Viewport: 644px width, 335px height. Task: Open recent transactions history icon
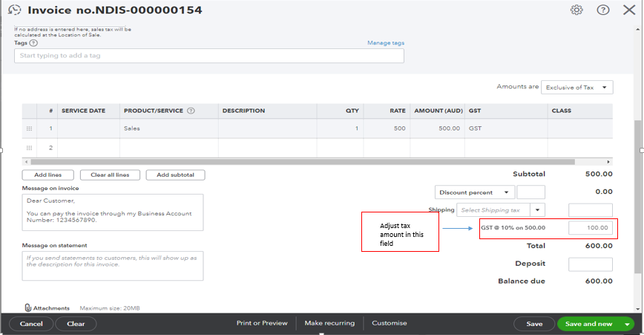pyautogui.click(x=14, y=10)
